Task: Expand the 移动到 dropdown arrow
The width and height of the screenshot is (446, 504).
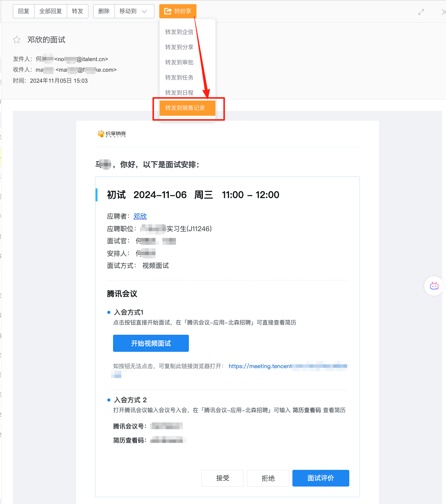Action: (x=144, y=11)
